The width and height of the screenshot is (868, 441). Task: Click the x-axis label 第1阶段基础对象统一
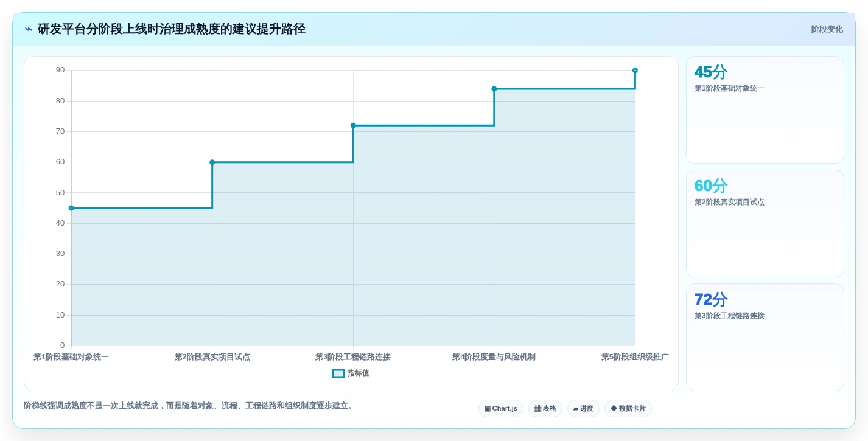tap(71, 357)
